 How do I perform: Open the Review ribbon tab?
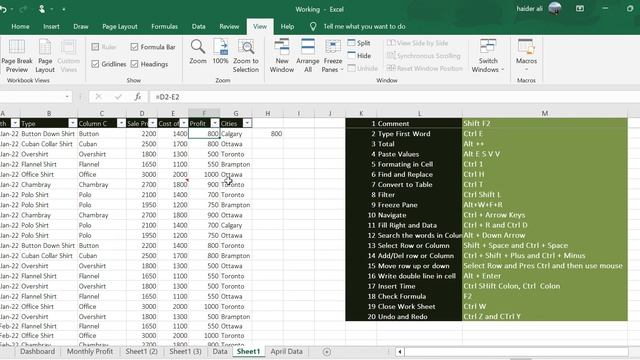(229, 27)
